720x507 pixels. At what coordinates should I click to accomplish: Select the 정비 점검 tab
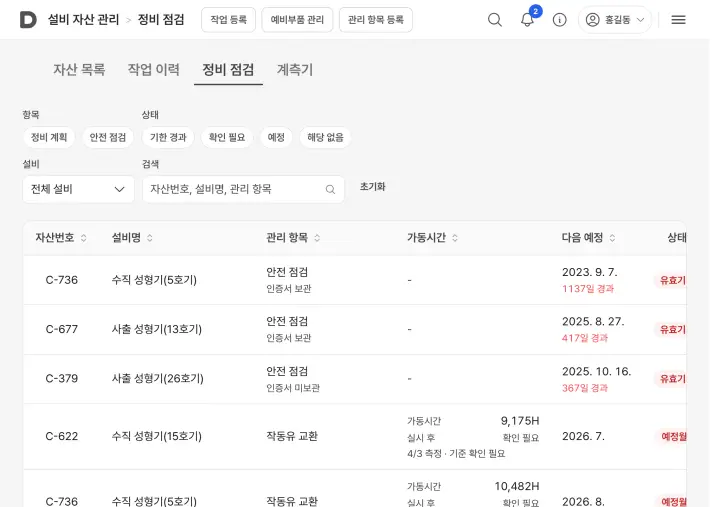tap(228, 70)
